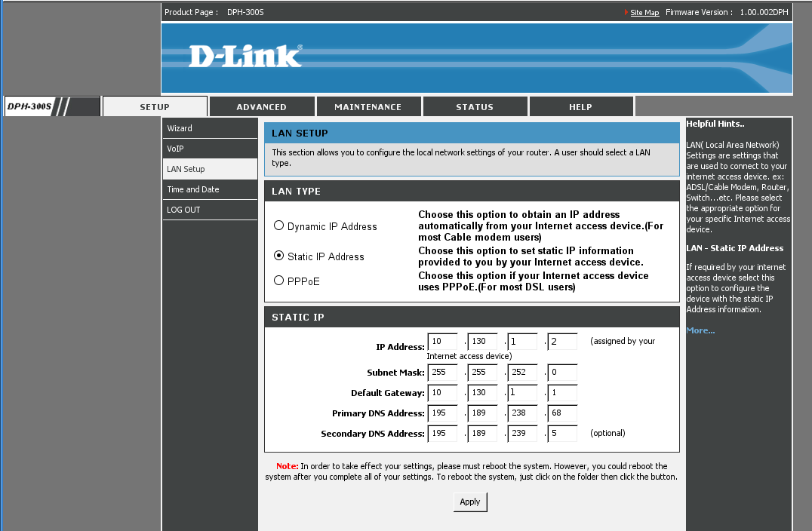Select the Static IP Address option
The image size is (812, 531).
click(279, 256)
